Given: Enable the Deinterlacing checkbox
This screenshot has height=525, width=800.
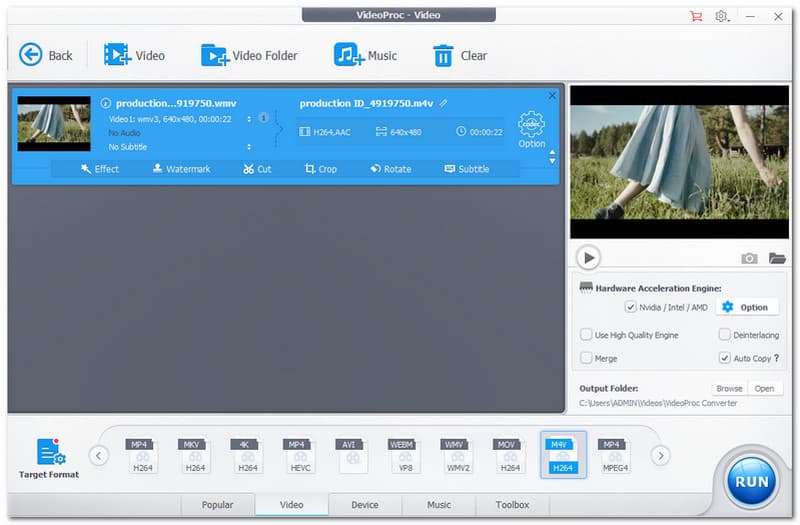Looking at the screenshot, I should click(x=724, y=335).
